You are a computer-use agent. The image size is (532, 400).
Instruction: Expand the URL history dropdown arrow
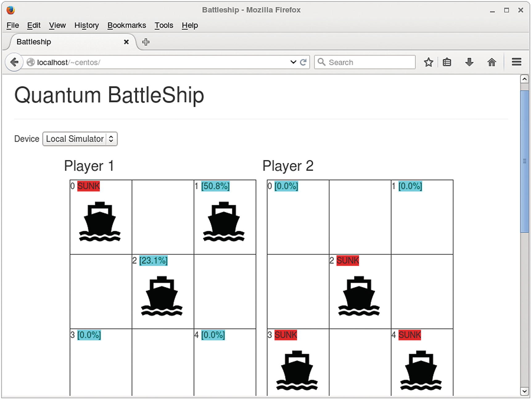(x=293, y=62)
